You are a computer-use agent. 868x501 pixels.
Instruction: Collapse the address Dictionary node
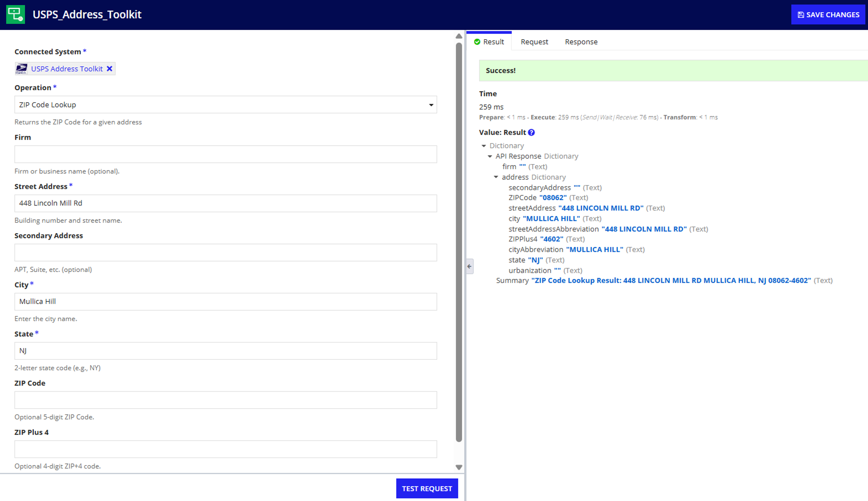[x=496, y=177]
